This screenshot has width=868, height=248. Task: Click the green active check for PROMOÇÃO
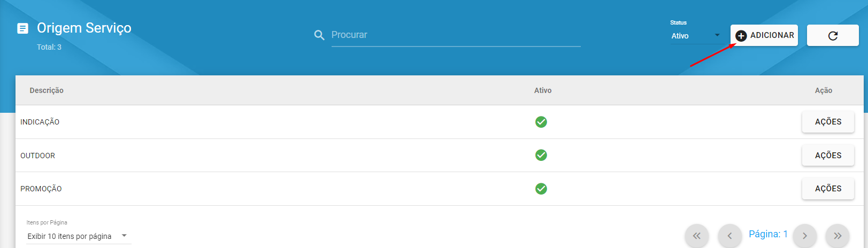(541, 189)
